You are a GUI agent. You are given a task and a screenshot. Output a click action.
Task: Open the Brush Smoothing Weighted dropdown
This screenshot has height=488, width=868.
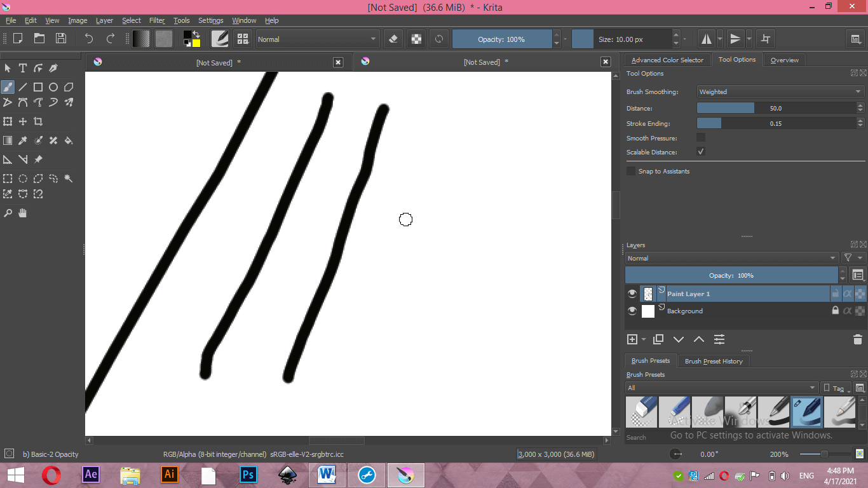781,91
